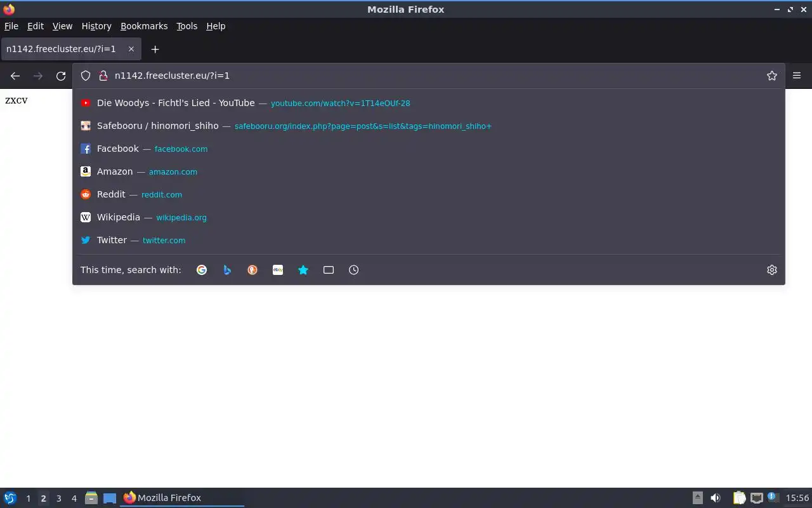Screen dimensions: 812x508
Task: Search open tabs using the tab icon
Action: point(329,270)
